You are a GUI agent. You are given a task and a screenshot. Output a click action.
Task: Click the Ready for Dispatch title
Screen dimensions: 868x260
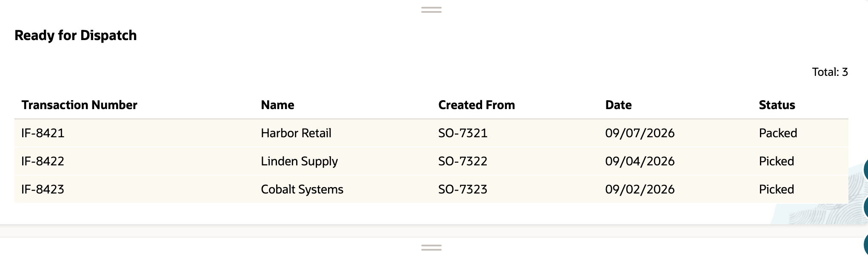point(76,35)
